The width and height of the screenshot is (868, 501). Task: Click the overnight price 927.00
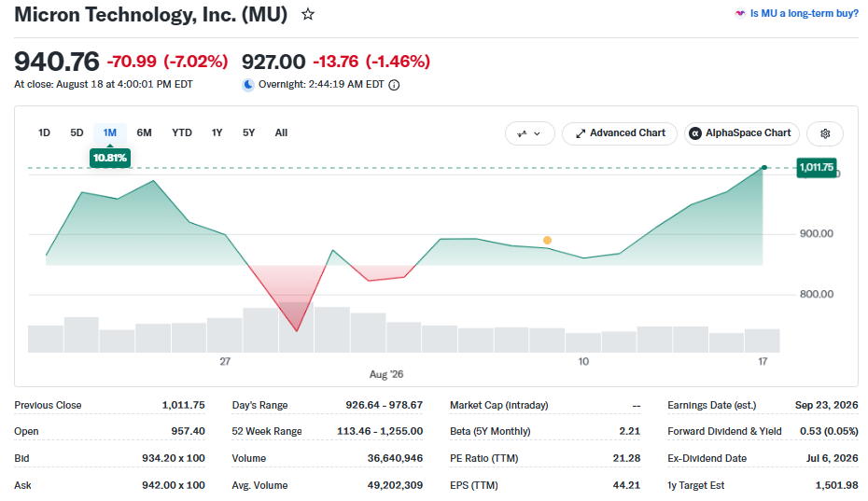[273, 62]
